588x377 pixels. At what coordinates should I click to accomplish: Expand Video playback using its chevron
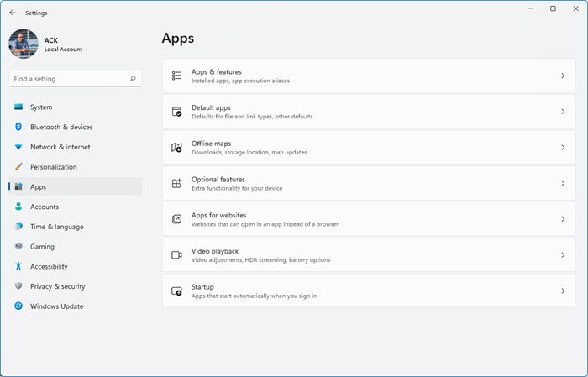(x=563, y=254)
